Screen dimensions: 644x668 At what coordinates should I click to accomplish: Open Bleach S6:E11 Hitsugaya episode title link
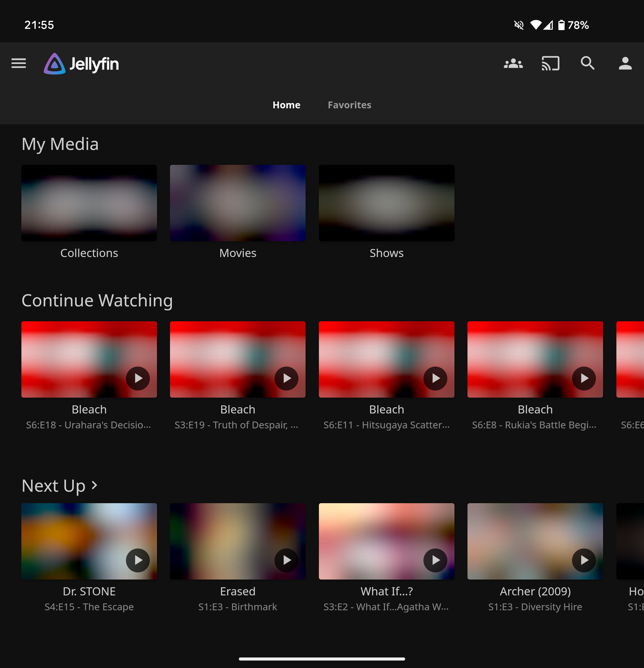coord(386,425)
